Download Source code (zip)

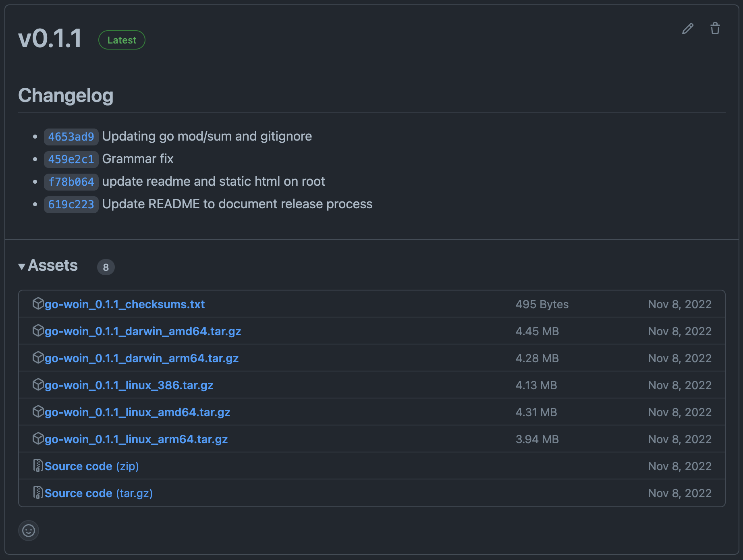point(92,466)
